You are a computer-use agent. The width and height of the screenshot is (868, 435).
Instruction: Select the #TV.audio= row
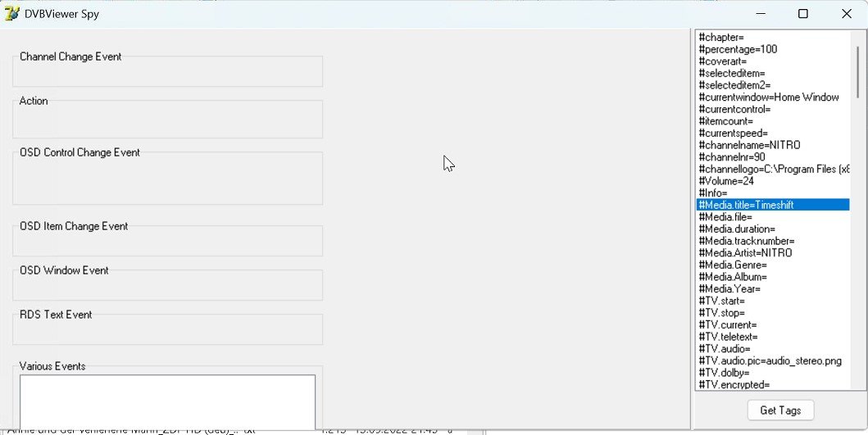tap(773, 349)
